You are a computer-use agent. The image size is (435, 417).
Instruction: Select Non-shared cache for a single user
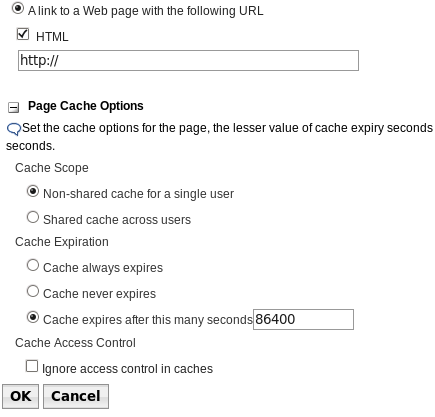33,191
